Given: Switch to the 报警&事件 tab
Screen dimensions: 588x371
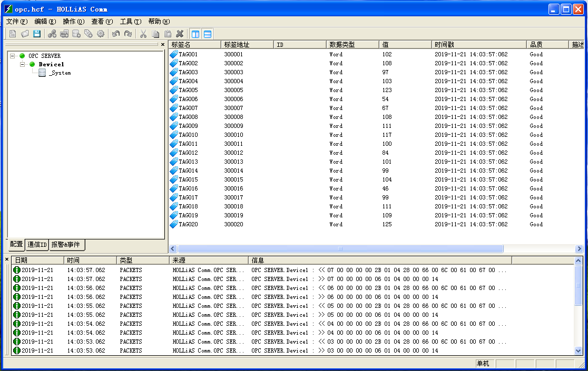Looking at the screenshot, I should pyautogui.click(x=66, y=245).
